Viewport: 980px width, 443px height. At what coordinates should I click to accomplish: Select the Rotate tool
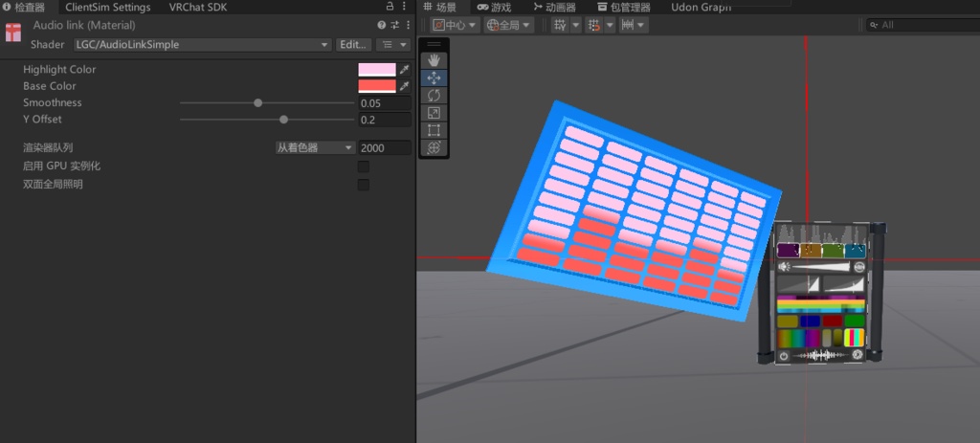[x=434, y=96]
